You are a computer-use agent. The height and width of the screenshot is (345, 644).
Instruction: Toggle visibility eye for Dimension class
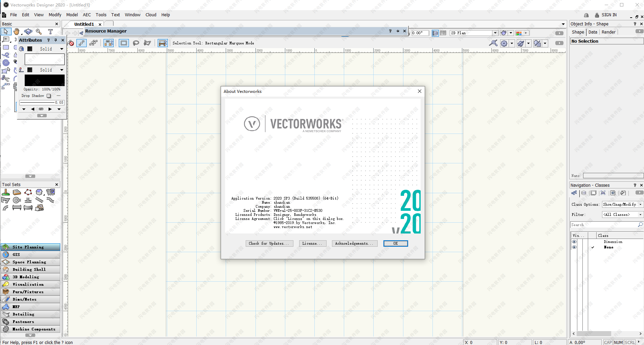click(x=574, y=242)
